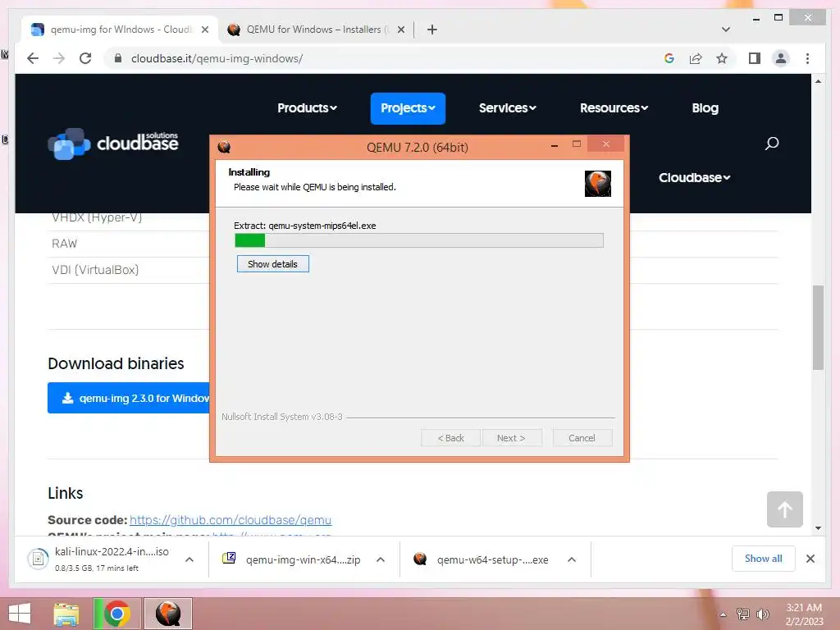Expand the Products menu
The height and width of the screenshot is (630, 840).
(x=307, y=108)
